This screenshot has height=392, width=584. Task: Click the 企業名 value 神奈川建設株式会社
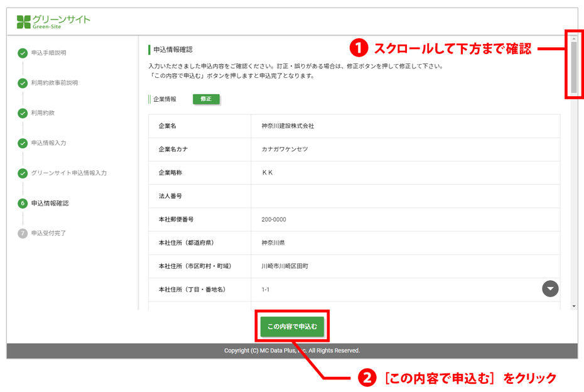[288, 126]
